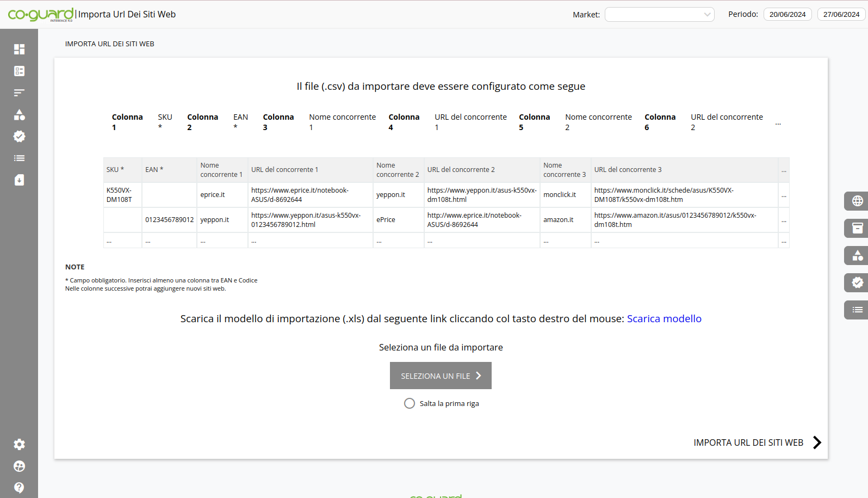The width and height of the screenshot is (868, 498).
Task: Open the Market dropdown
Action: (x=659, y=15)
